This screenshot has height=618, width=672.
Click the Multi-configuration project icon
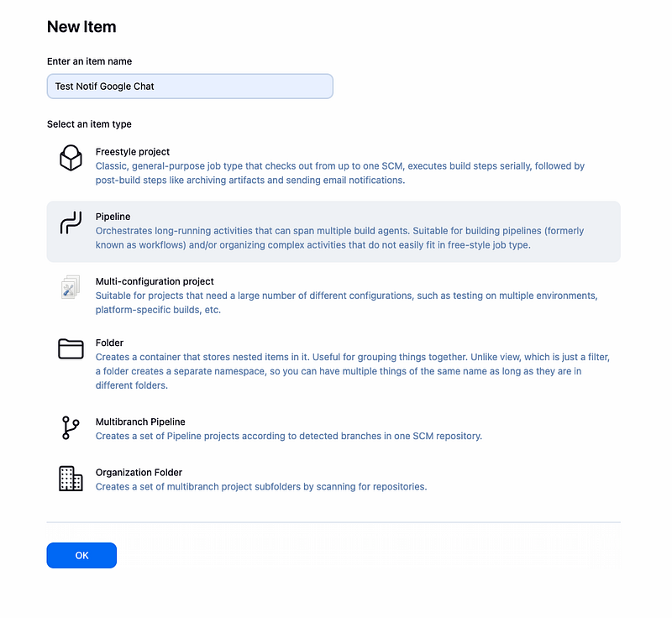(x=71, y=287)
